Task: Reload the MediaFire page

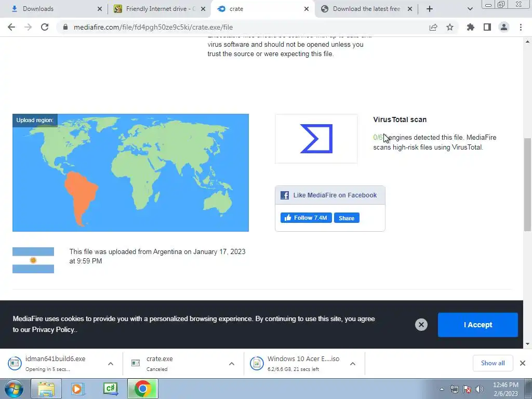Action: [45, 27]
